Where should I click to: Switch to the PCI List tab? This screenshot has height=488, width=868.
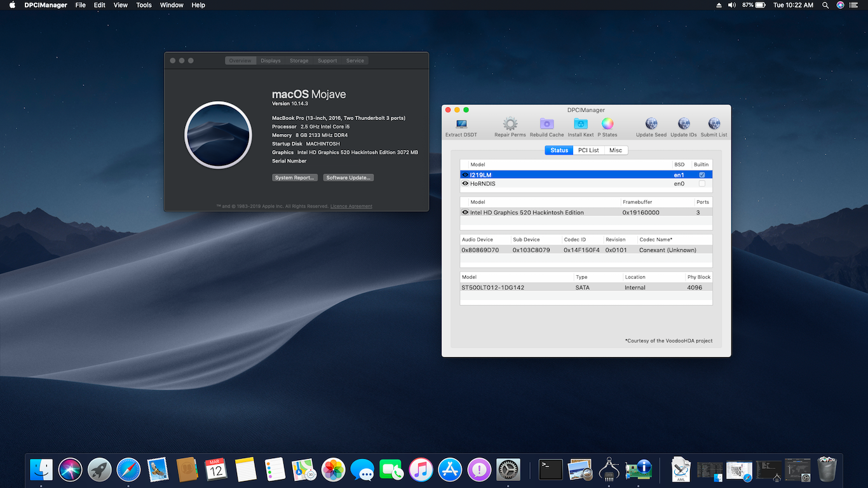(x=588, y=150)
